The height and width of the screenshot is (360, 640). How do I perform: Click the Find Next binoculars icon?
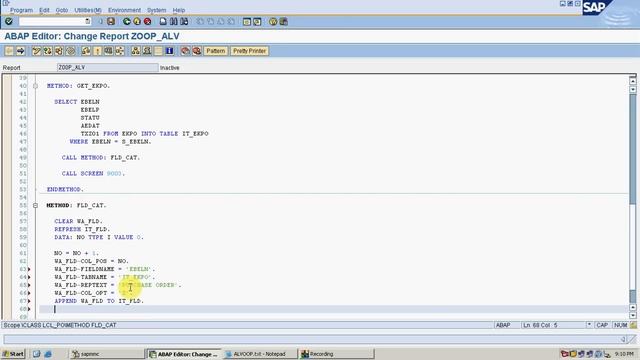184,21
